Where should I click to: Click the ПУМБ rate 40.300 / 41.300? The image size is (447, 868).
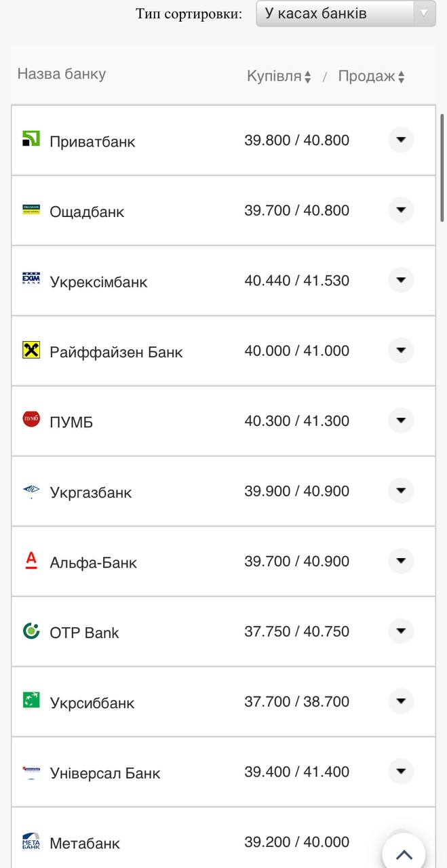[x=296, y=421]
